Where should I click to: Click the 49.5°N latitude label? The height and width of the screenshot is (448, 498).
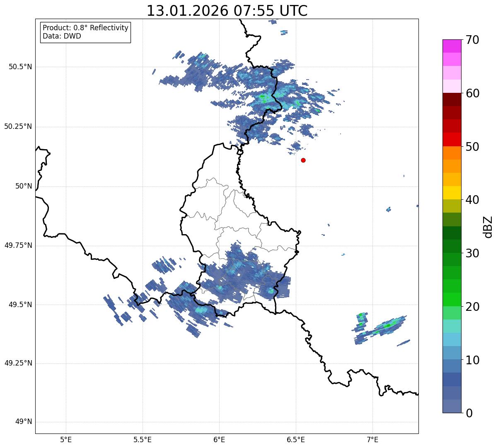(20, 305)
